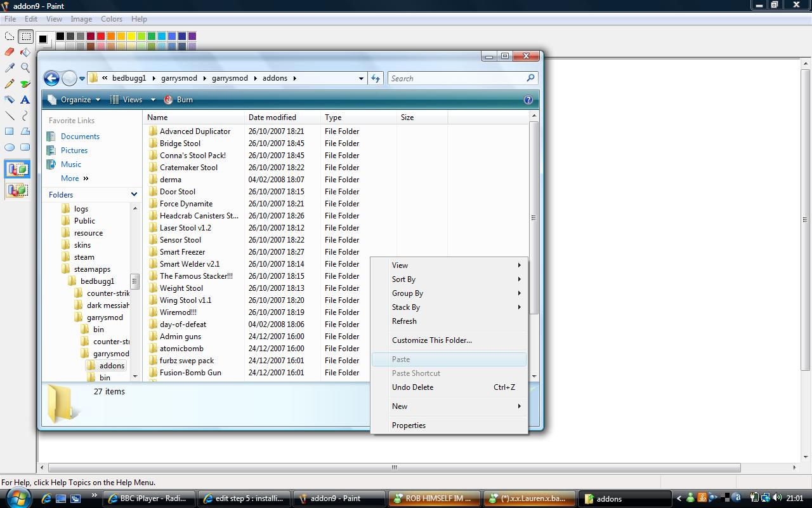Screen dimensions: 812x508
Task: Open the File menu in Paint
Action: click(10, 19)
